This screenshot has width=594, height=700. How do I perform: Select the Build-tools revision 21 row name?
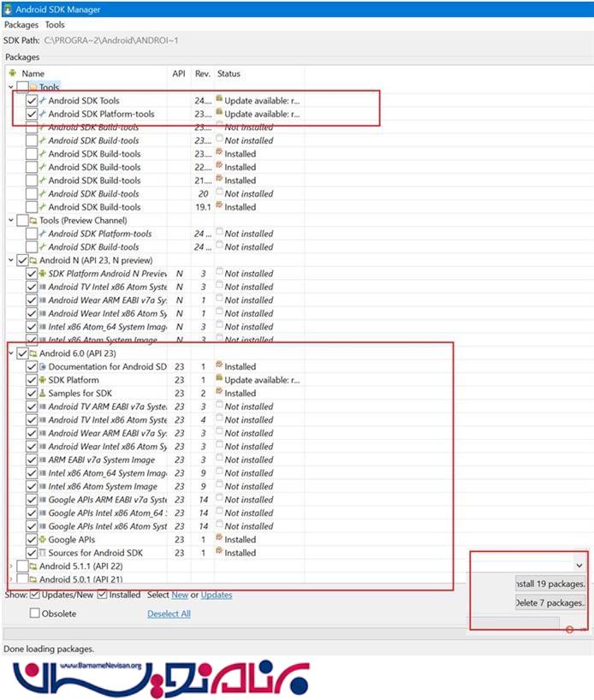94,181
